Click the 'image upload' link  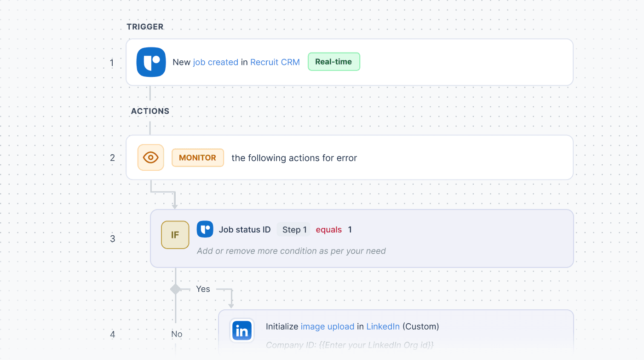pos(328,327)
